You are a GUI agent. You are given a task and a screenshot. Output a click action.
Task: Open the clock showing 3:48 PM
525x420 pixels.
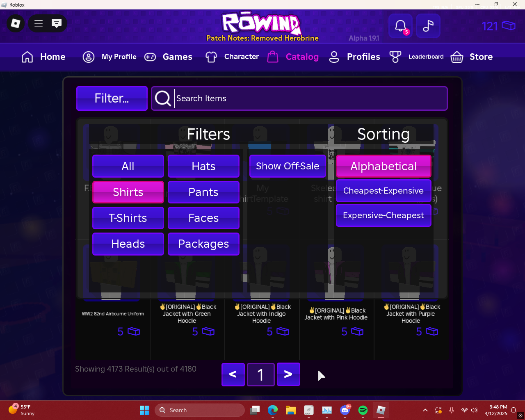coord(496,410)
